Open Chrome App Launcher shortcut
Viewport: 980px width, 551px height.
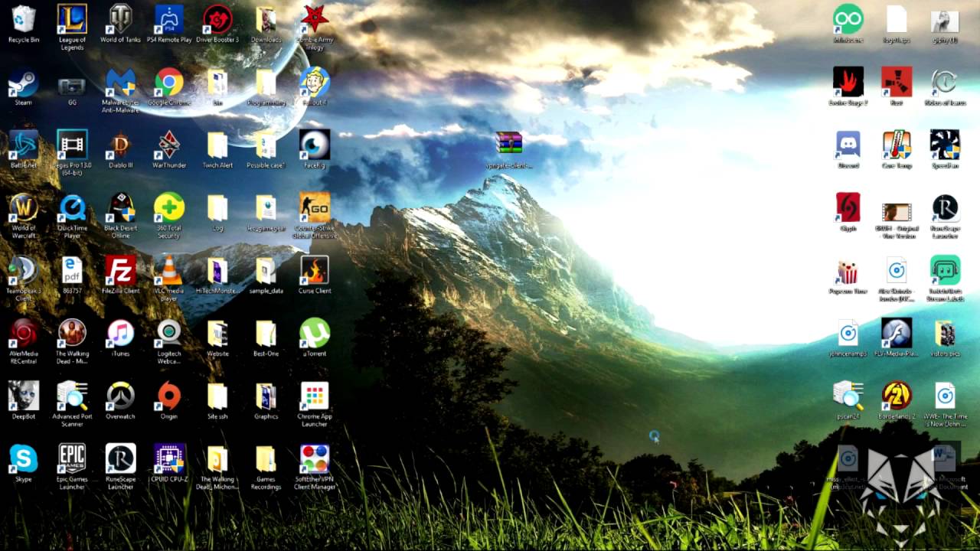coord(315,396)
